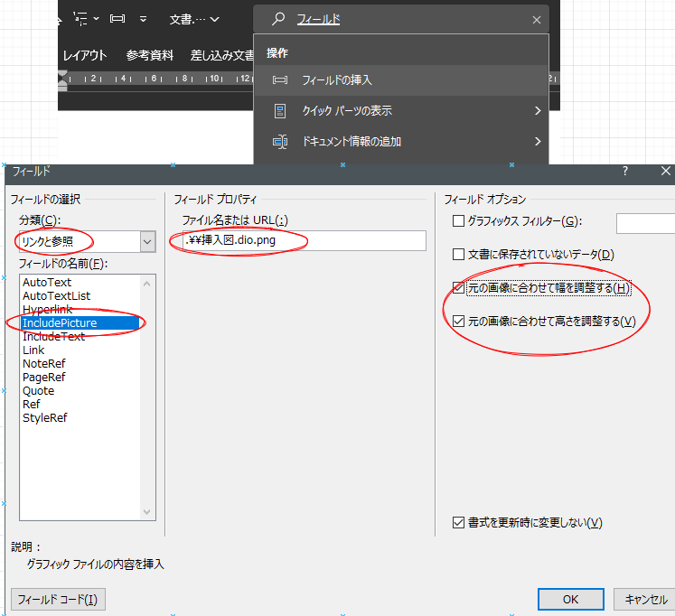Select Ref in field names list
Image resolution: width=675 pixels, height=616 pixels.
coord(31,405)
